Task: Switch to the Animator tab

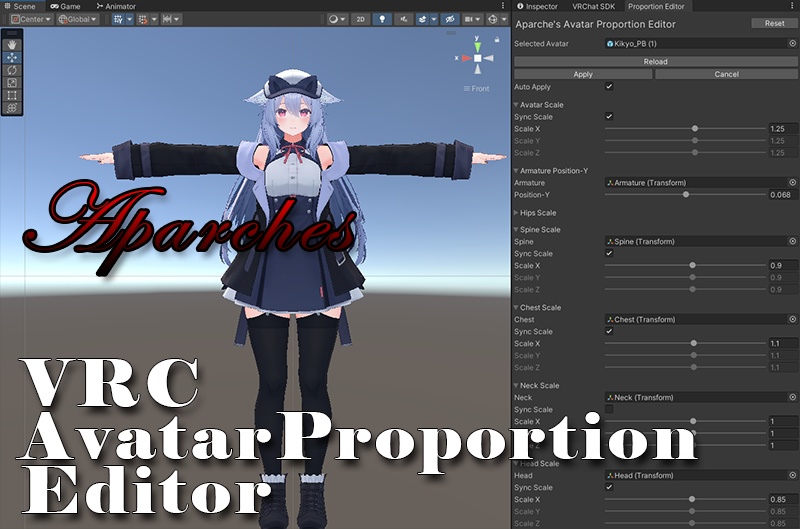Action: (x=116, y=6)
